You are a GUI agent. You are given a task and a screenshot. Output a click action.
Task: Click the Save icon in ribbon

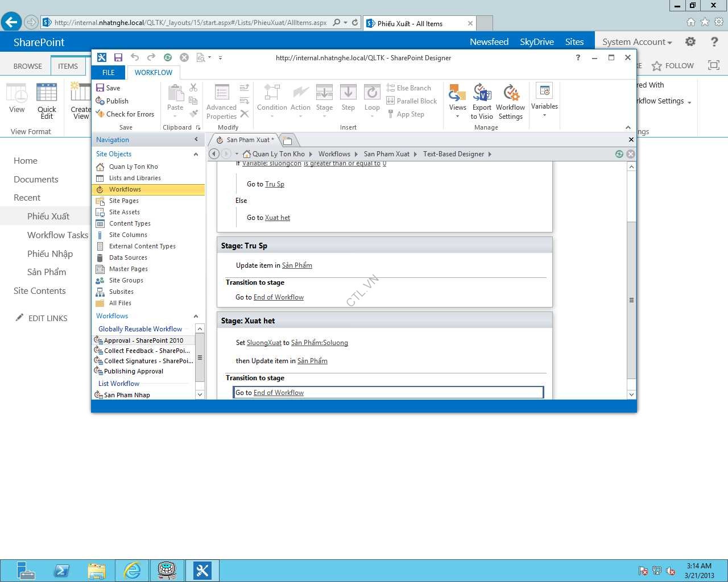pos(100,88)
